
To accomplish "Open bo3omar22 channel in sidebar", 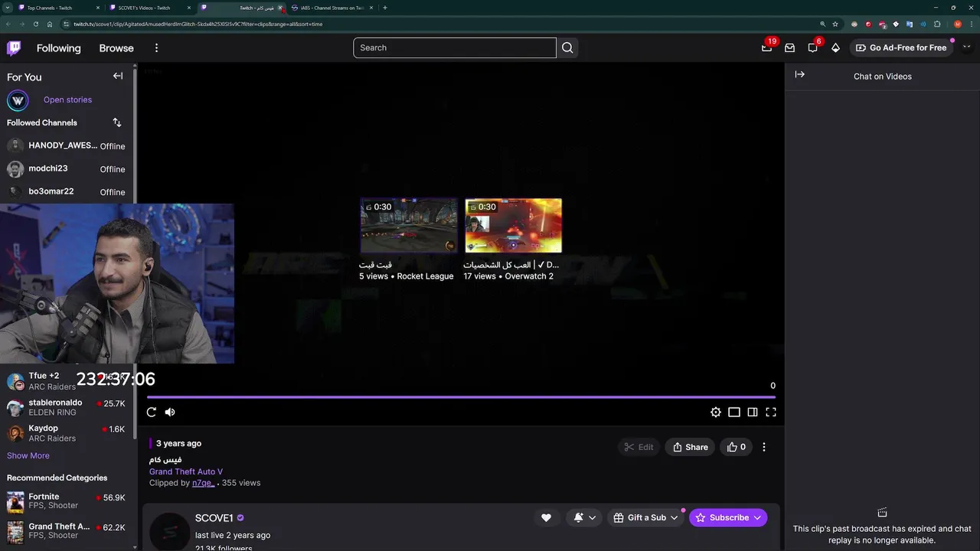I will 67,191.
